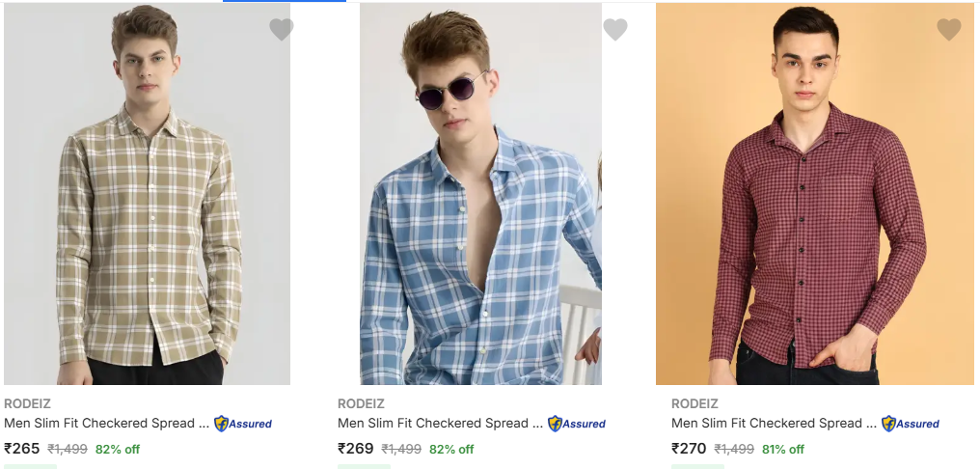Click the ₹270 price

(690, 449)
